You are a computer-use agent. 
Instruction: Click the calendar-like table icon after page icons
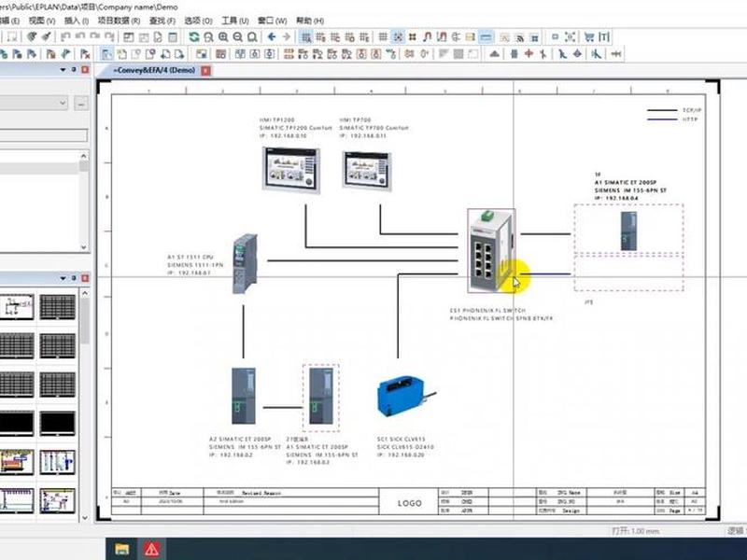(173, 37)
